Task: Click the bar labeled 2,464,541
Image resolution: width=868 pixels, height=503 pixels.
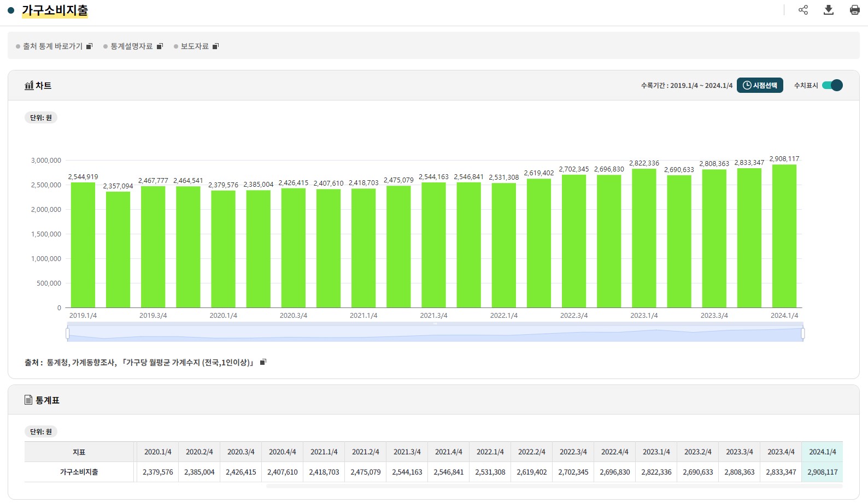Action: [188, 247]
